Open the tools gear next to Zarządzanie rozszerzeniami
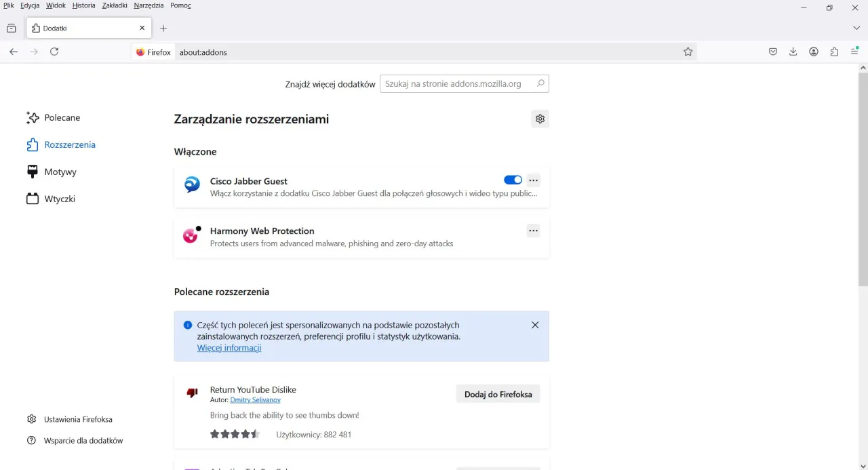Image resolution: width=868 pixels, height=470 pixels. point(540,118)
